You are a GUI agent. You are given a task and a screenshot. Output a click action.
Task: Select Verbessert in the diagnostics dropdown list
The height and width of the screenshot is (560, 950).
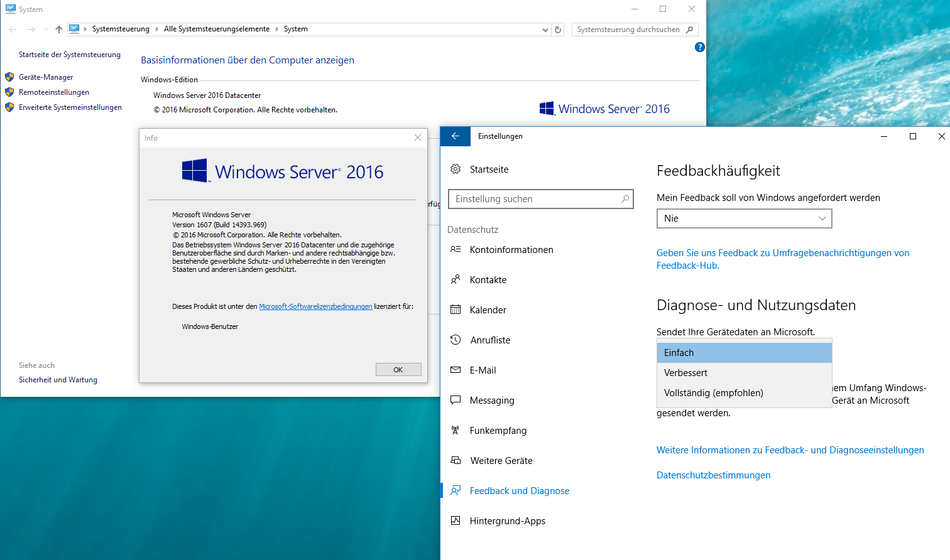coord(744,373)
